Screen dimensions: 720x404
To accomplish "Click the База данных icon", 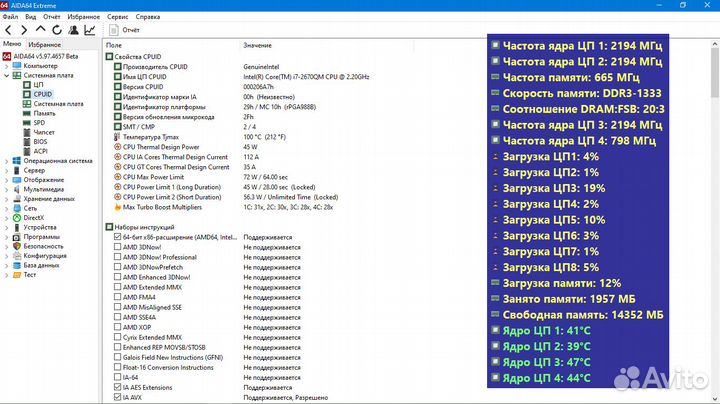I will tap(17, 265).
